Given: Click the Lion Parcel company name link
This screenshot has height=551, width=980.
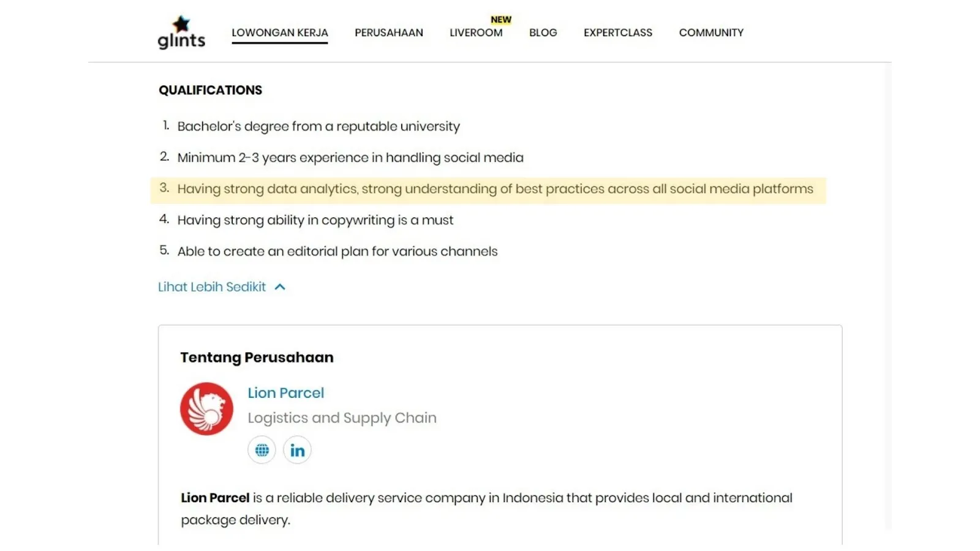Looking at the screenshot, I should click(x=285, y=392).
